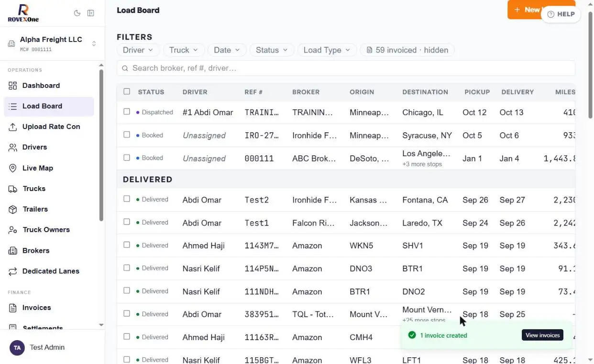Sort by the Broker column header
594x364 pixels.
306,92
